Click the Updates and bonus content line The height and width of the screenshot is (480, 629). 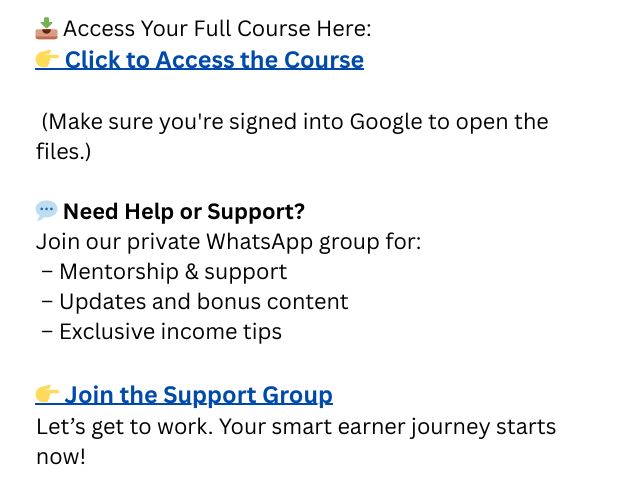coord(195,302)
